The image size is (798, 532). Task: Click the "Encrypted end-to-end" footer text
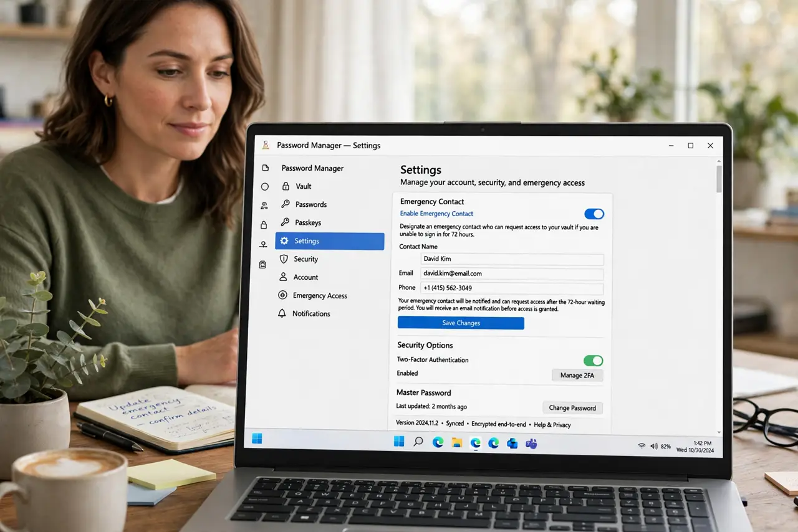(498, 424)
